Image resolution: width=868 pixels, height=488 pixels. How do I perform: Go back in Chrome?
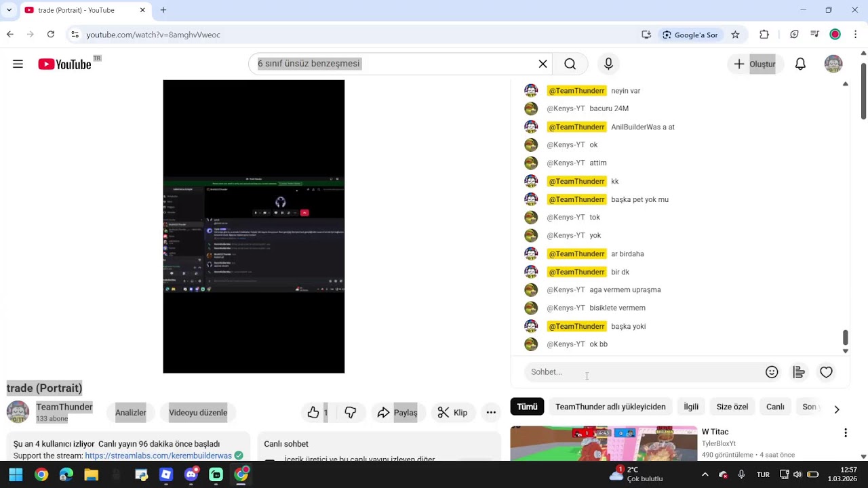pos(10,35)
